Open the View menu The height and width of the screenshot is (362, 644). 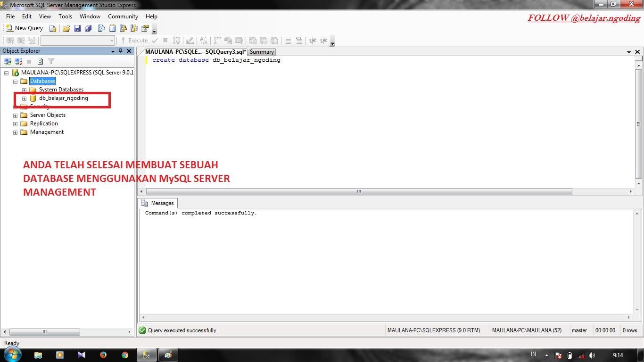click(45, 16)
